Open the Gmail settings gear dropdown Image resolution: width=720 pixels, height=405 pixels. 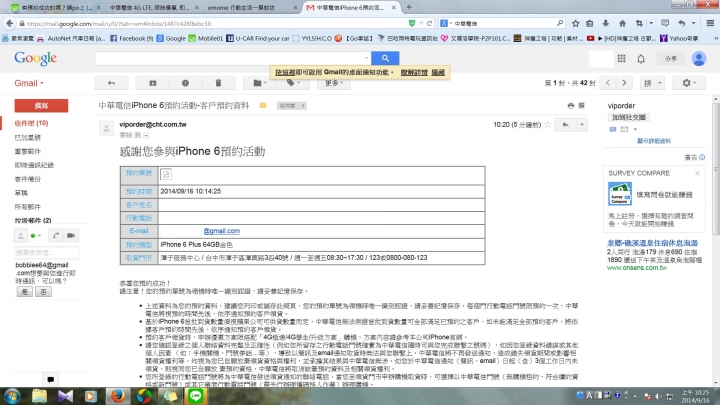pyautogui.click(x=688, y=83)
